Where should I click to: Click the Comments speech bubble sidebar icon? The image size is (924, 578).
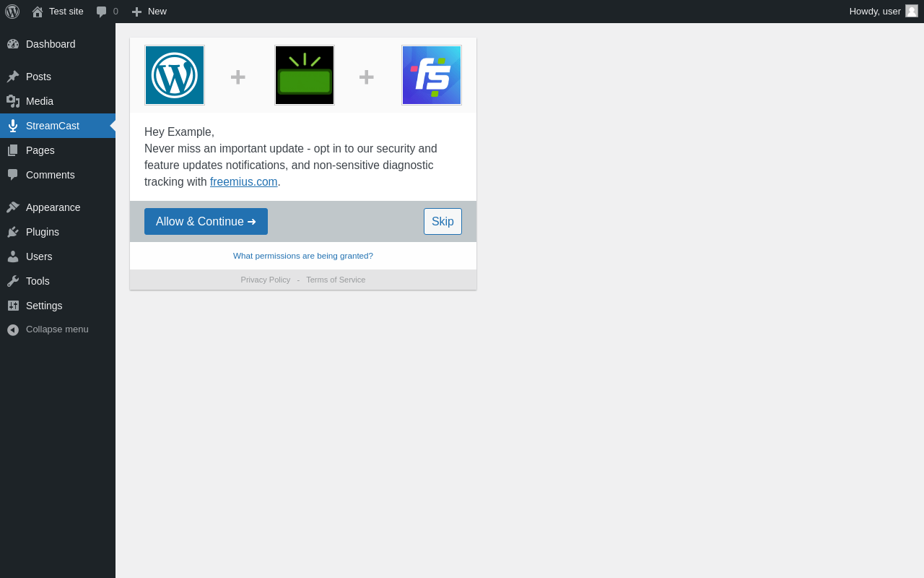click(13, 175)
